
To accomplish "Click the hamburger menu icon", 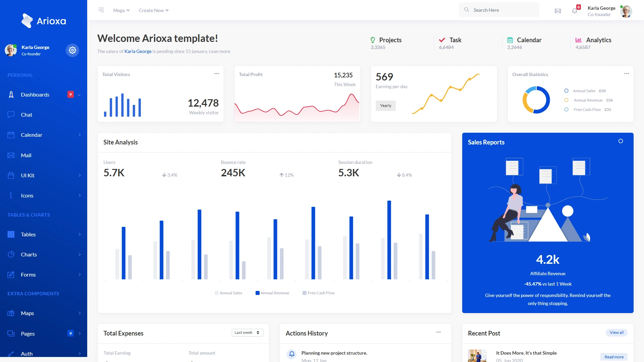I will [x=101, y=10].
